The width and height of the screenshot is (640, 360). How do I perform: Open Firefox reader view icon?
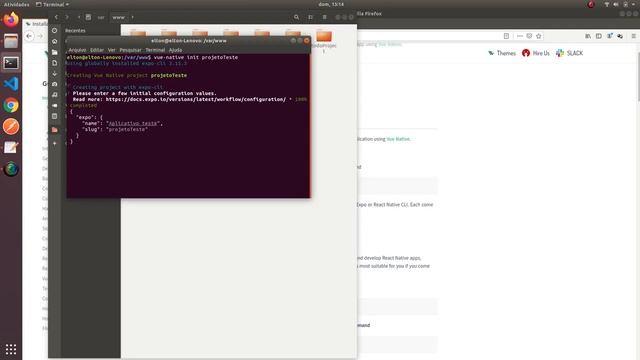506,36
